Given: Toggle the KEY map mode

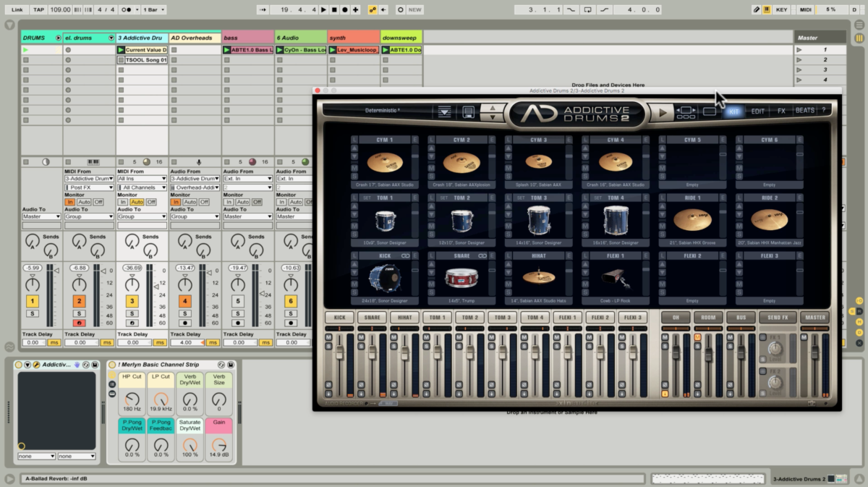Looking at the screenshot, I should click(x=782, y=9).
